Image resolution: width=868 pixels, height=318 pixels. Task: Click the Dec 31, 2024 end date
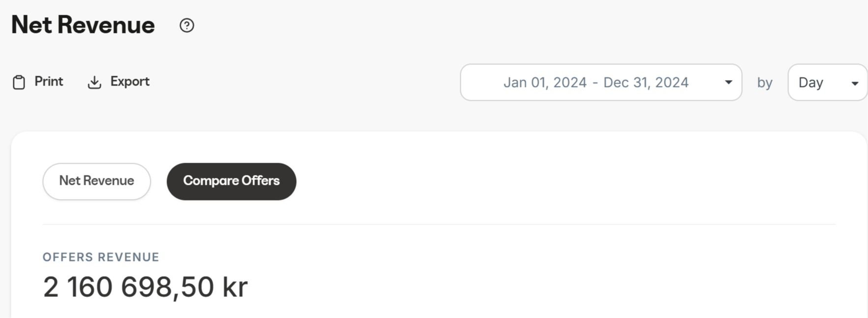click(x=645, y=83)
